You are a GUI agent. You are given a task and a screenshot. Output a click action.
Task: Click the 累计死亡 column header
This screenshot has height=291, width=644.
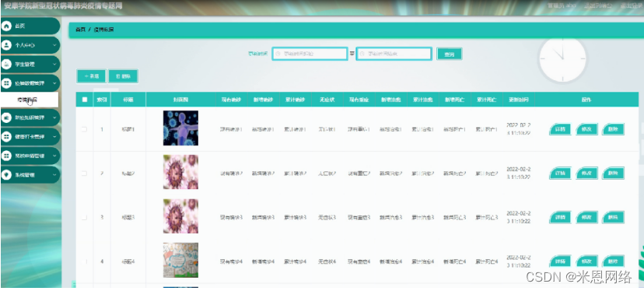click(487, 100)
